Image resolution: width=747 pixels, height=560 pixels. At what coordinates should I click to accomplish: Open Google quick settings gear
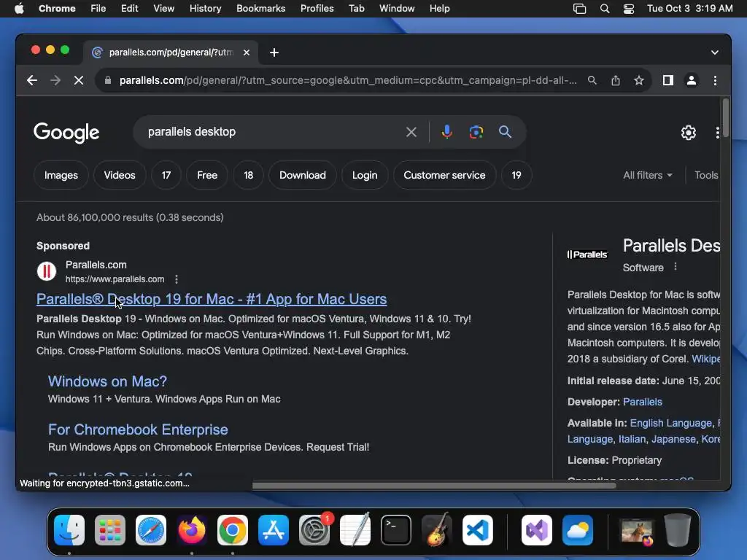coord(689,133)
